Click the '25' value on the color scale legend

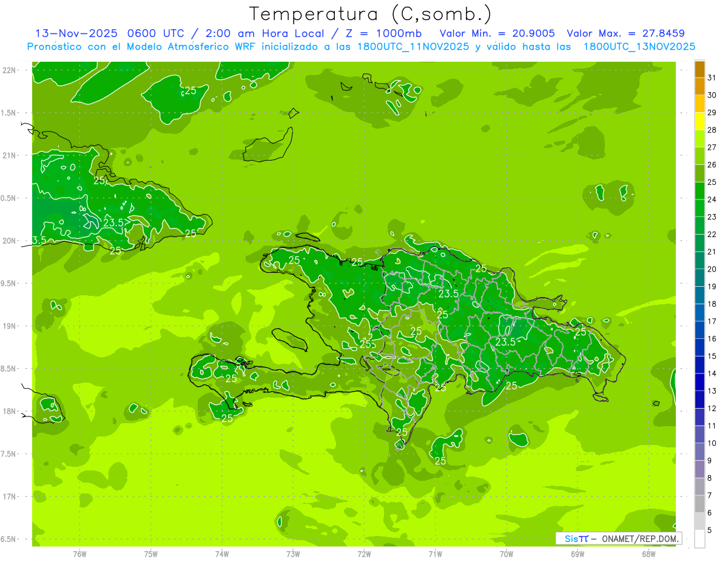pos(712,182)
